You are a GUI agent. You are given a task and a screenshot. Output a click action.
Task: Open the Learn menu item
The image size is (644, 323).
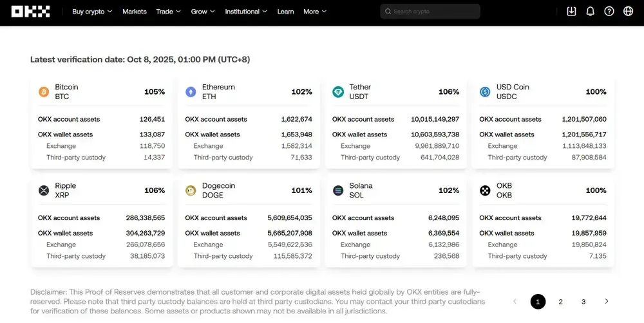[285, 12]
